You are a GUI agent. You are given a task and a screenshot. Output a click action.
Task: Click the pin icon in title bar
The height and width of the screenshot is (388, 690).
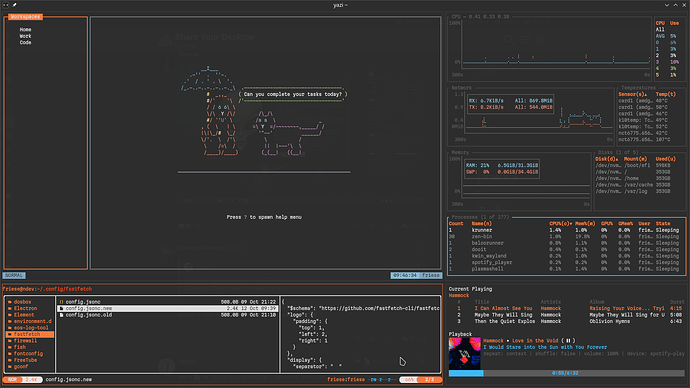pyautogui.click(x=14, y=5)
